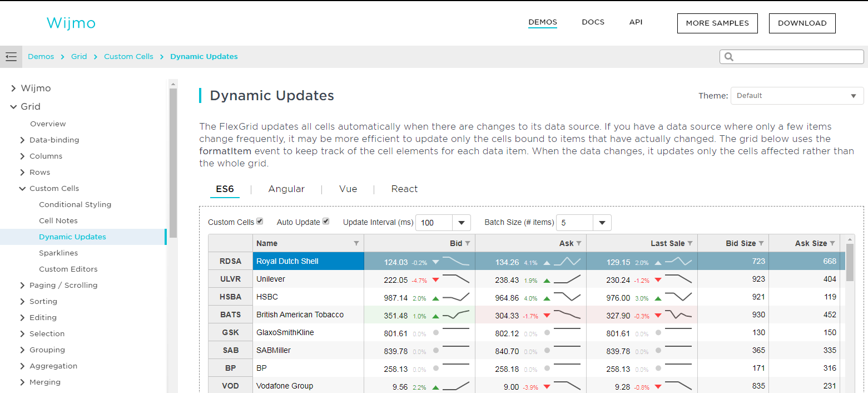Expand the Data-binding tree node
The width and height of the screenshot is (868, 393).
23,140
